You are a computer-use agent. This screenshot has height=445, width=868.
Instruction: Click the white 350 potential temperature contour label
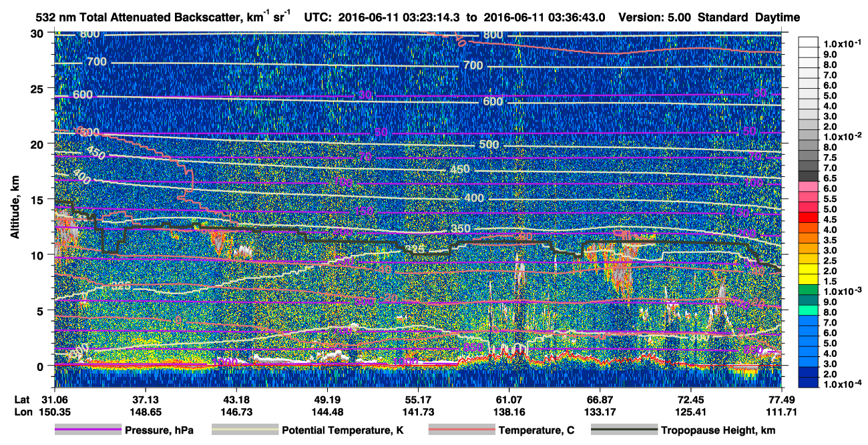pyautogui.click(x=459, y=228)
